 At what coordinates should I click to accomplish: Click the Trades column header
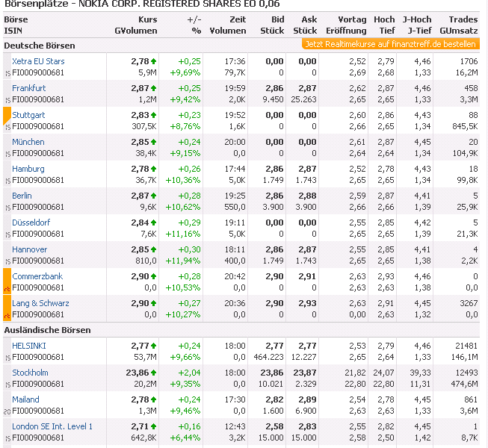click(463, 19)
